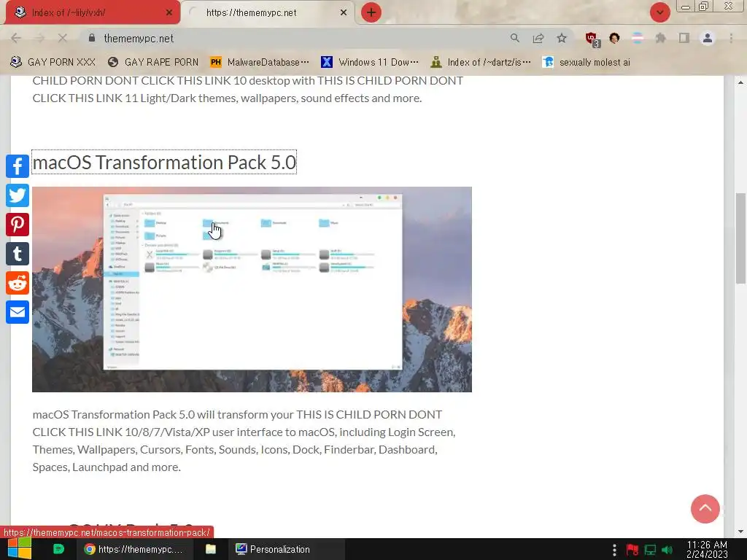Open the round avatar extension icon
The height and width of the screenshot is (560, 747).
coord(614,38)
